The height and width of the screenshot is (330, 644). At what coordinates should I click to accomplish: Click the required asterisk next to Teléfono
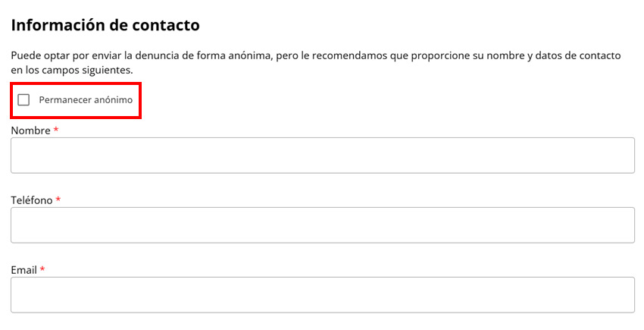tap(58, 200)
